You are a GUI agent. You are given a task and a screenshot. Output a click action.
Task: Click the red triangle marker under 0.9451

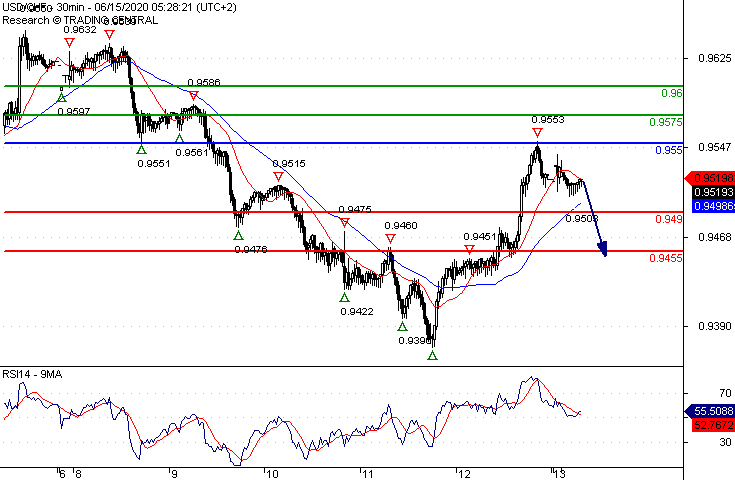click(469, 249)
